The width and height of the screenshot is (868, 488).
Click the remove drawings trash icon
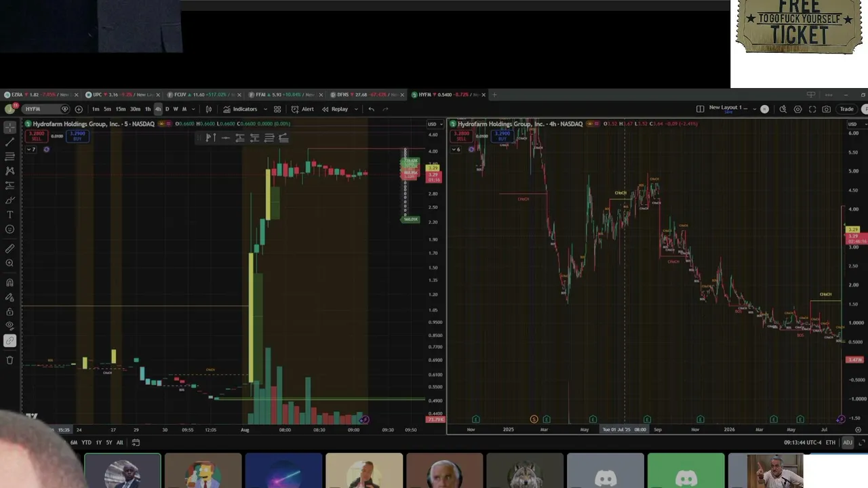click(9, 360)
